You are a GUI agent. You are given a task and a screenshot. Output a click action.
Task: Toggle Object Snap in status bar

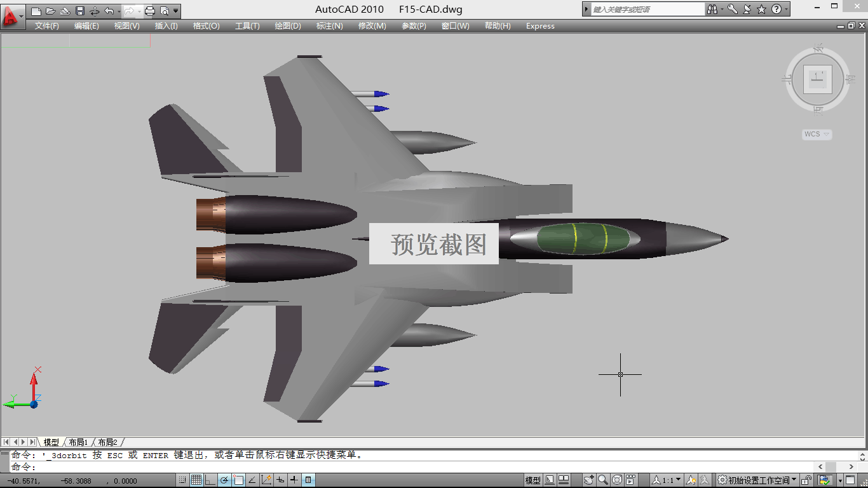238,480
